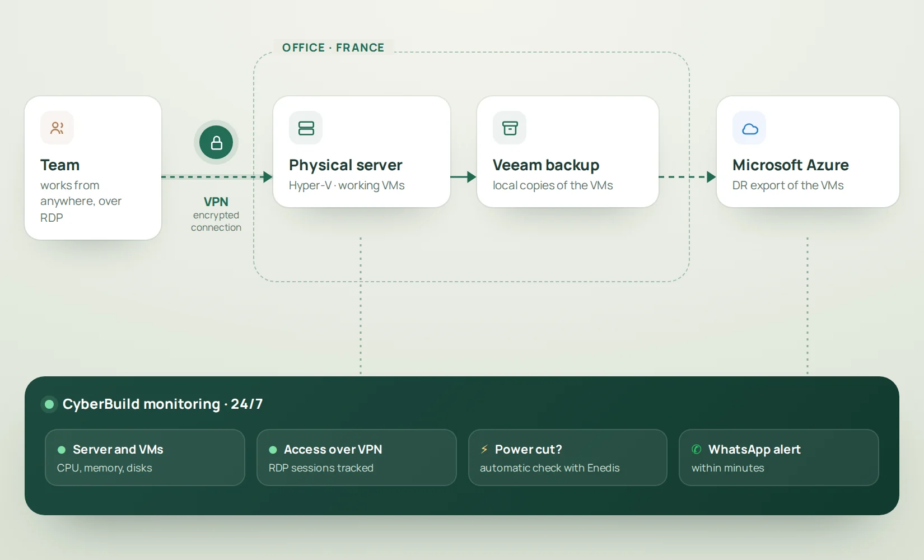Click the arrow from Physical server to Veeam
This screenshot has height=560, width=924.
pyautogui.click(x=463, y=177)
